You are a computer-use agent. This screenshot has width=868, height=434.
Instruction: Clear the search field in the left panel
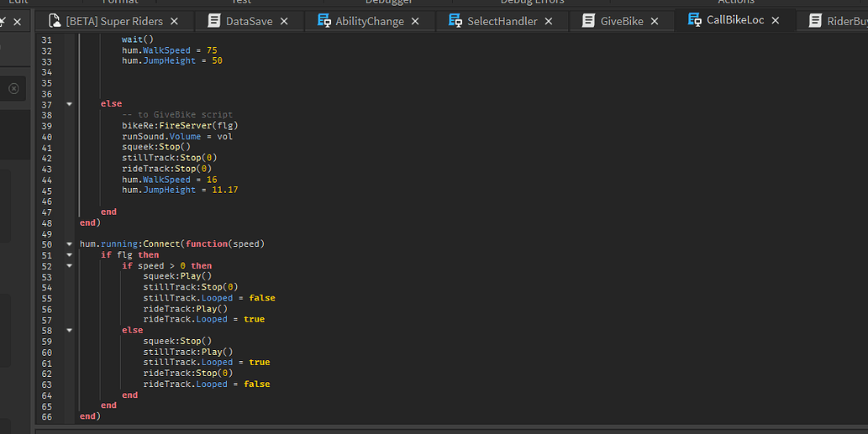(13, 88)
